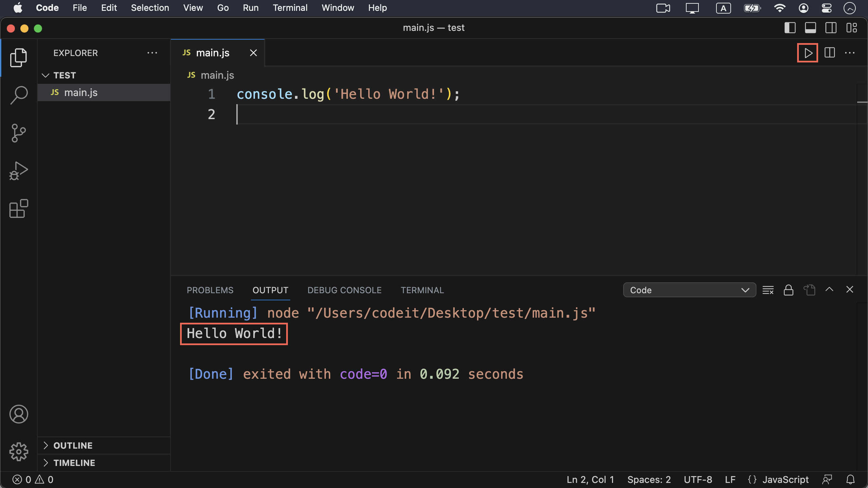This screenshot has height=488, width=868.
Task: Collapse the TEST folder
Action: 64,75
